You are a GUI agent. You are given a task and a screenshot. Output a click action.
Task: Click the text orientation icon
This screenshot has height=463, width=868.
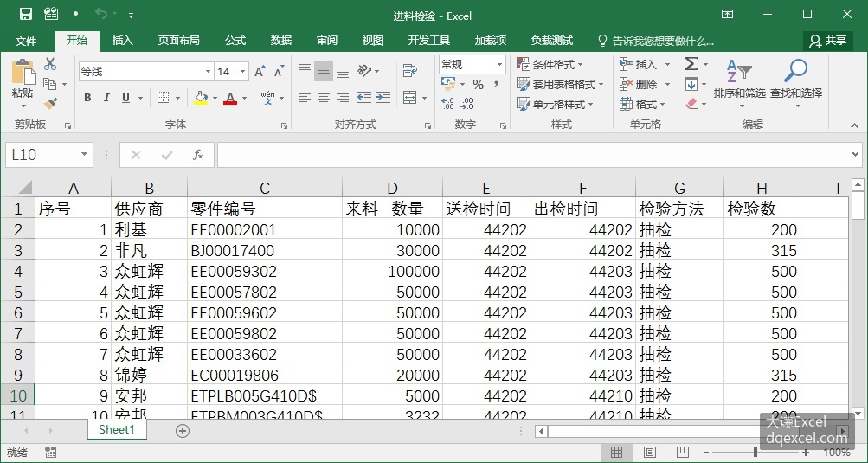pyautogui.click(x=363, y=70)
